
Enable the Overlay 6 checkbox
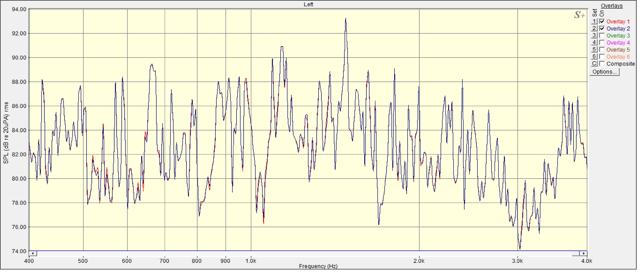click(x=602, y=56)
